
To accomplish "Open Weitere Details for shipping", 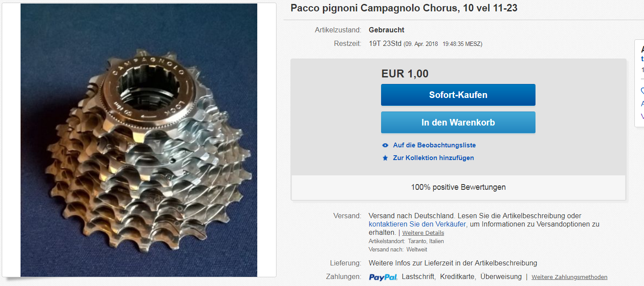I will [423, 233].
